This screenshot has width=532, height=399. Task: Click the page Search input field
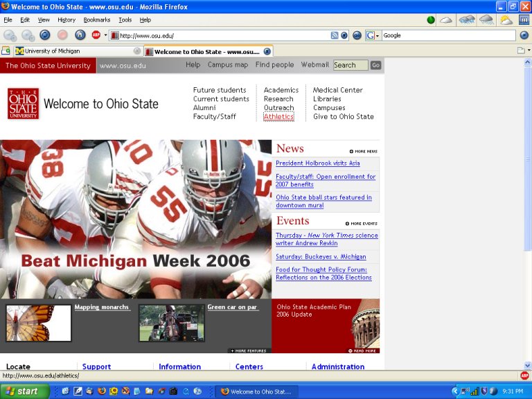coord(350,65)
